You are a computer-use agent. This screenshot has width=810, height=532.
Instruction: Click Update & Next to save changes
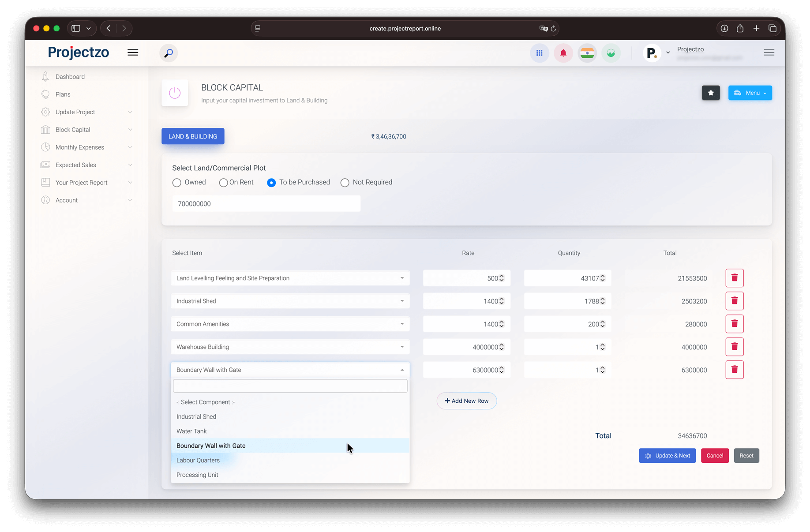(667, 455)
